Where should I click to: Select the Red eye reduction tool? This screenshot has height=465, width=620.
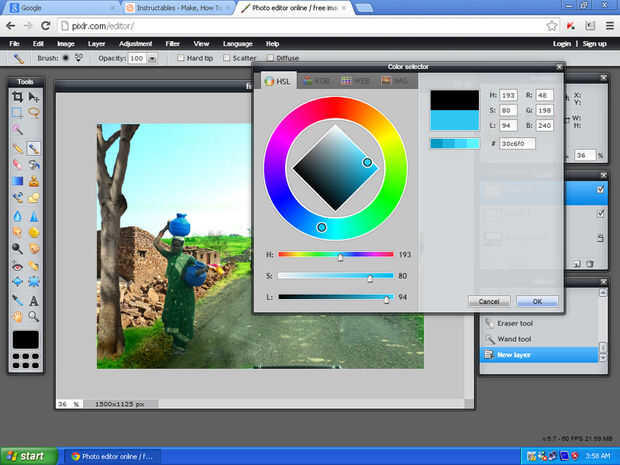(x=17, y=267)
